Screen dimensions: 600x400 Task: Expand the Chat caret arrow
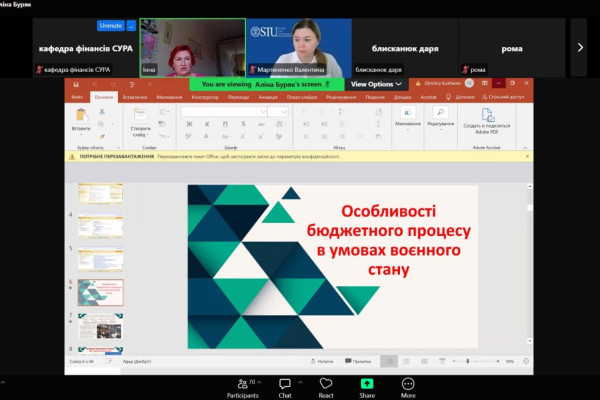tap(300, 382)
